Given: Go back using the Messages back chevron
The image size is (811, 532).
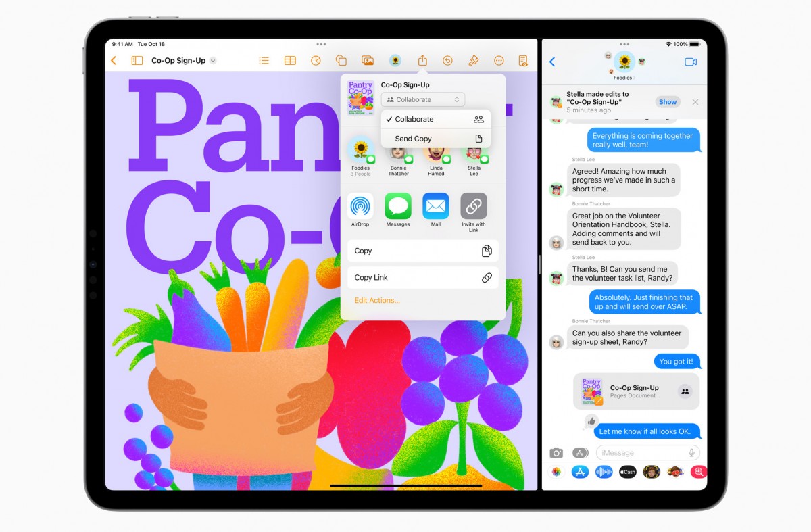Looking at the screenshot, I should (x=554, y=61).
